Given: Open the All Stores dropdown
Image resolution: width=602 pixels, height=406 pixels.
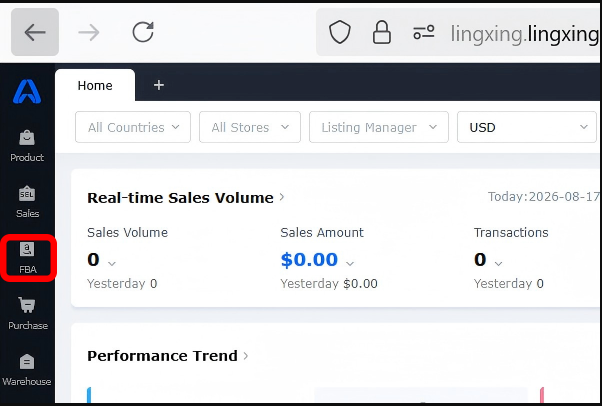Looking at the screenshot, I should pyautogui.click(x=250, y=127).
